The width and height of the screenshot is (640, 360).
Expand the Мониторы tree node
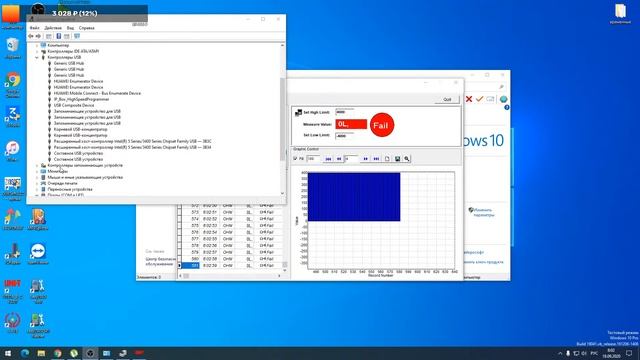click(37, 171)
